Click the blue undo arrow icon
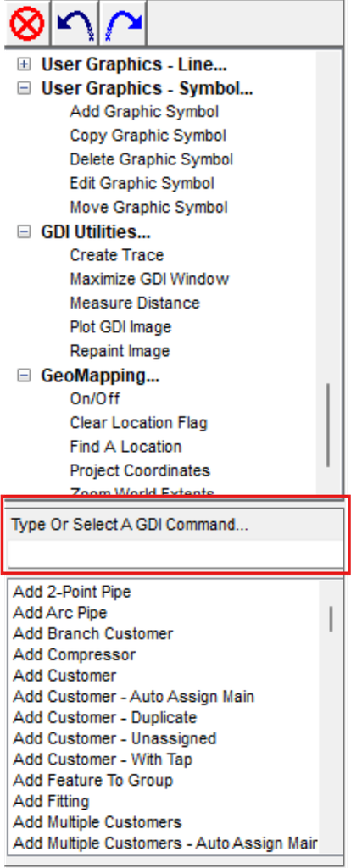The image size is (351, 868). coord(75,24)
